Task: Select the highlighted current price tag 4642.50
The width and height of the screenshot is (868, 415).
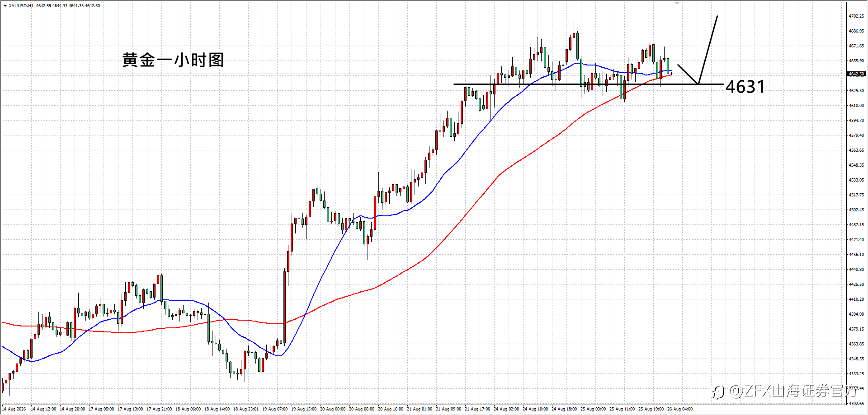Action: click(856, 74)
